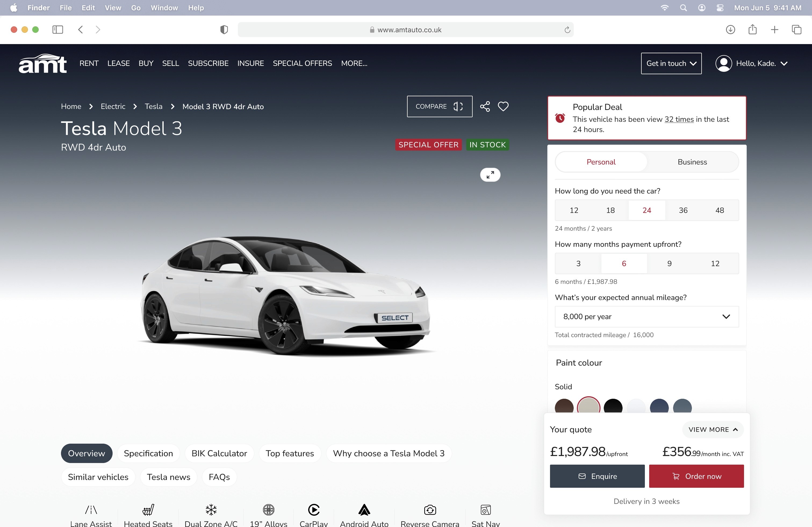The width and height of the screenshot is (812, 527).
Task: Select 3 months upfront payment
Action: pyautogui.click(x=578, y=263)
